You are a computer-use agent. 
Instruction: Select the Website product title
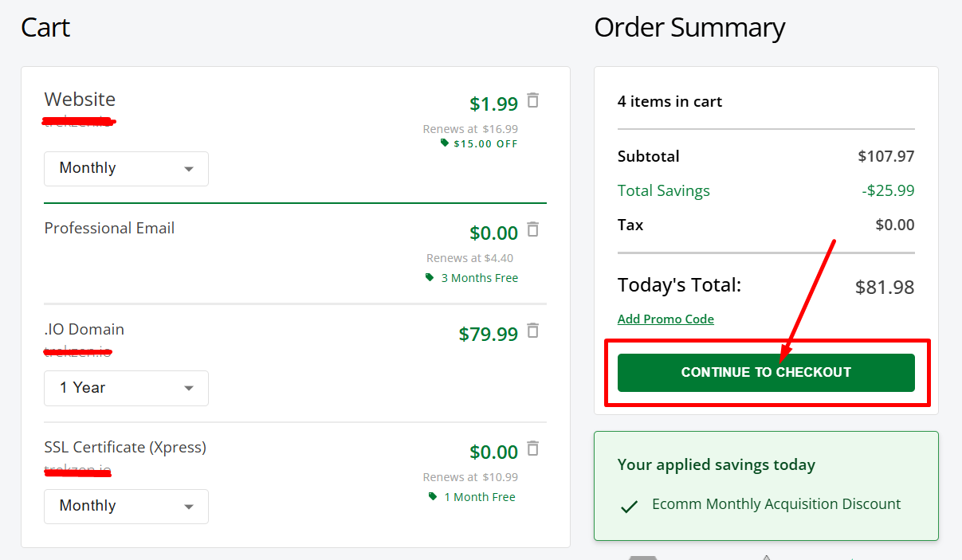[80, 99]
